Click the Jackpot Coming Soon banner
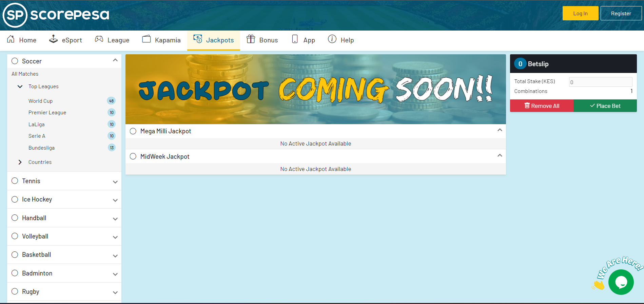The image size is (644, 304). (x=316, y=89)
